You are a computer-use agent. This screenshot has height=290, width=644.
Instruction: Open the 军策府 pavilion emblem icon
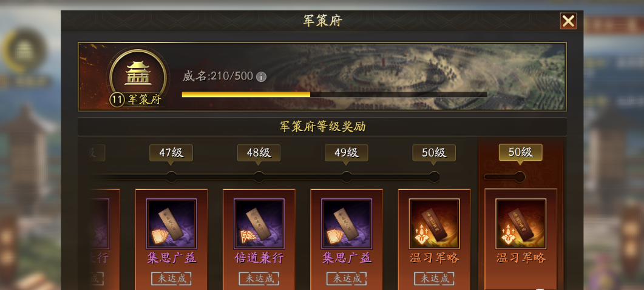(138, 75)
